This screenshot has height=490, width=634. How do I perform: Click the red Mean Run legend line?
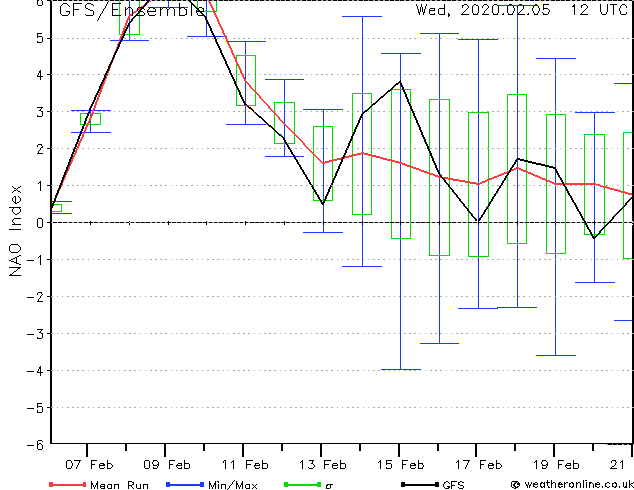[68, 484]
